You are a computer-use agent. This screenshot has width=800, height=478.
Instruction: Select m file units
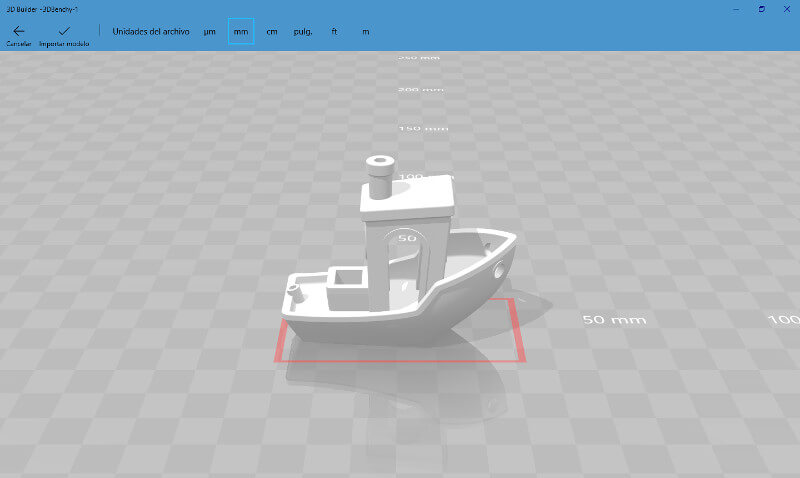coord(366,32)
